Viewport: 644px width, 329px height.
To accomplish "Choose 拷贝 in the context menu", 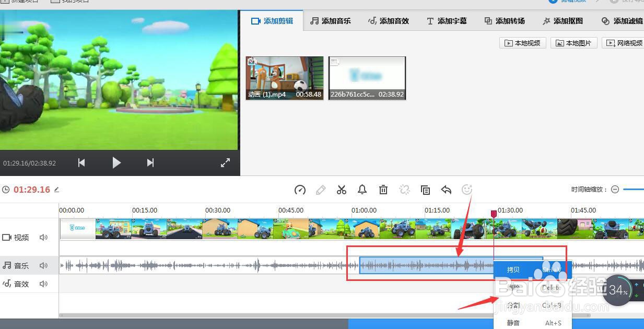I will coord(533,270).
